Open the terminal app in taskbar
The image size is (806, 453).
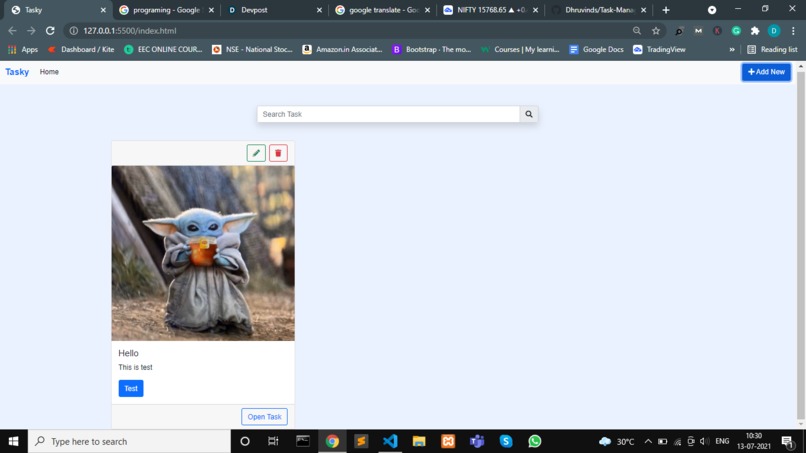pos(303,441)
